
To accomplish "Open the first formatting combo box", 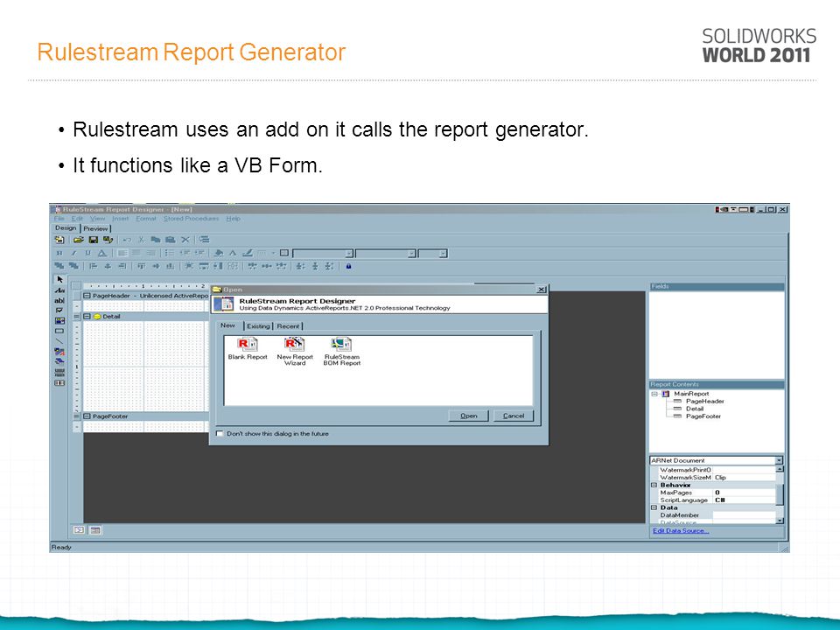I will (323, 254).
